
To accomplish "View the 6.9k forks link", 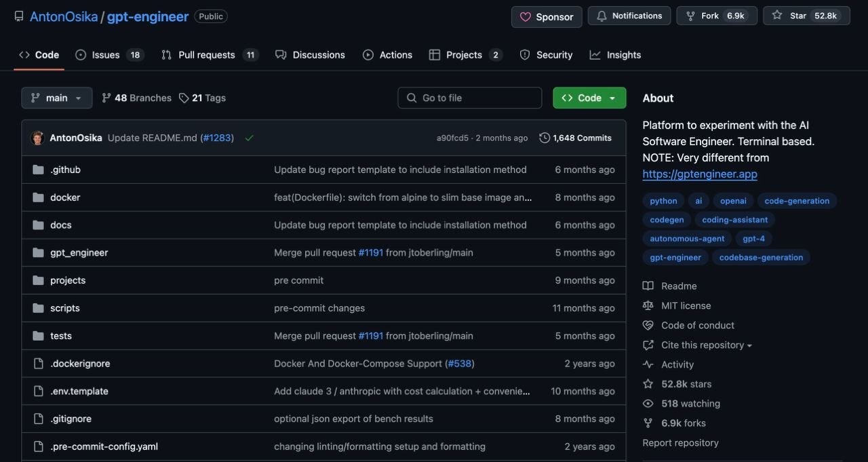I will coord(674,423).
